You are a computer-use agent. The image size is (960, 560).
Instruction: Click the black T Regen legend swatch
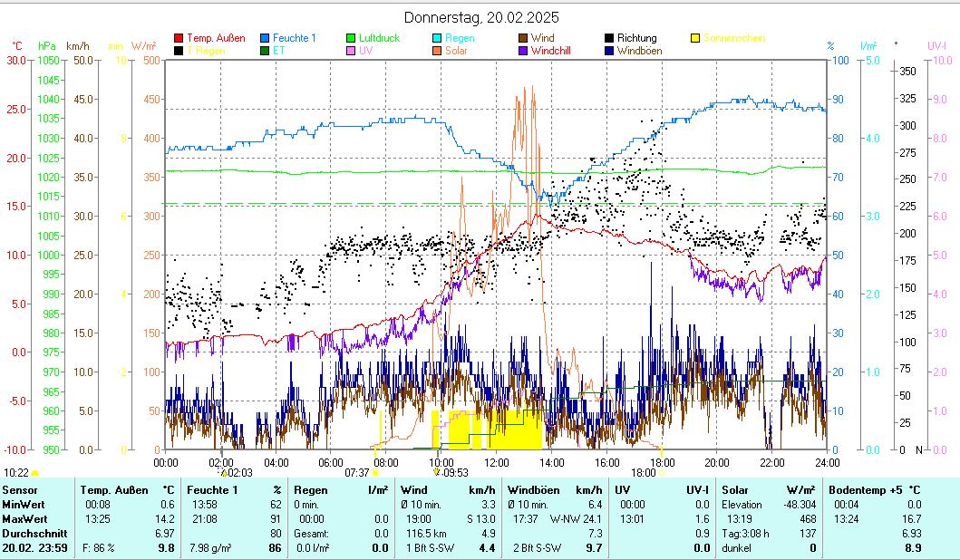(179, 51)
